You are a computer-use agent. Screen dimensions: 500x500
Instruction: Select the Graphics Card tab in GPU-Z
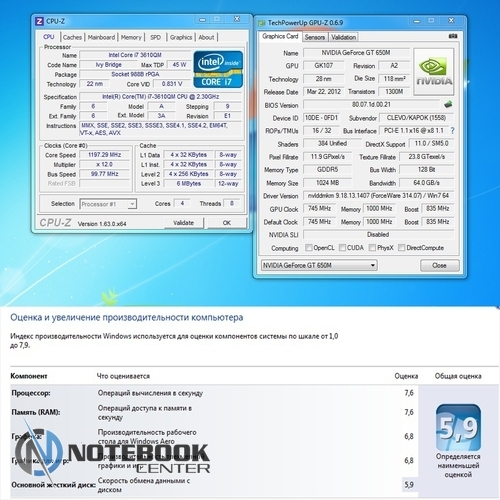[280, 36]
